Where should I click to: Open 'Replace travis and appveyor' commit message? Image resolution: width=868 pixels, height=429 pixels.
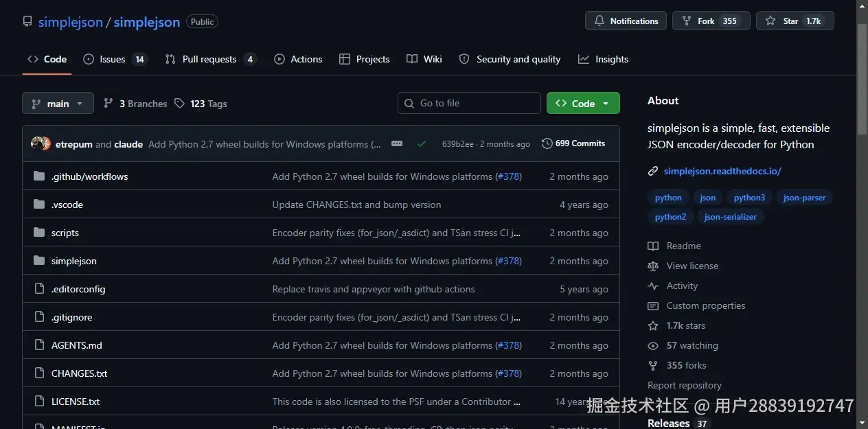coord(374,289)
